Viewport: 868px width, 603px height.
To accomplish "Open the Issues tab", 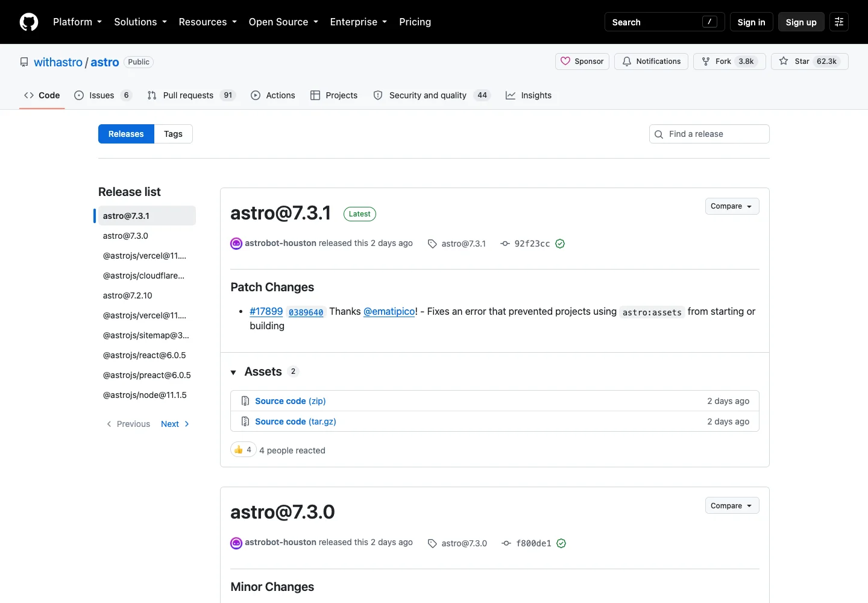I will 102,95.
